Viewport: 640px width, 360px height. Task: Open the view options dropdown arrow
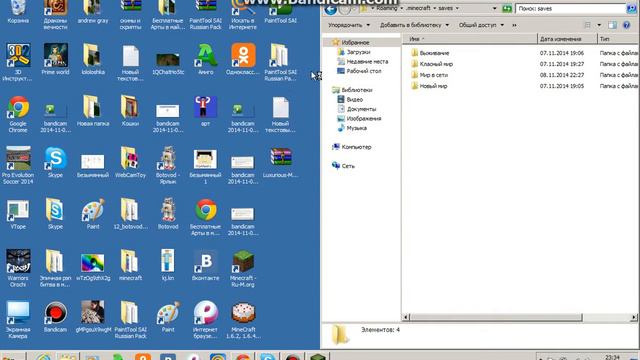pyautogui.click(x=599, y=25)
